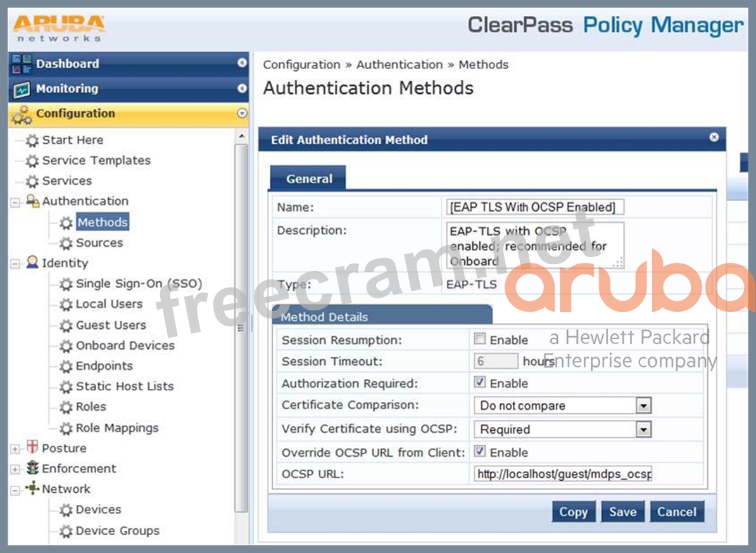Screen dimensions: 756x553
Task: Click the Services gear icon
Action: click(x=32, y=181)
